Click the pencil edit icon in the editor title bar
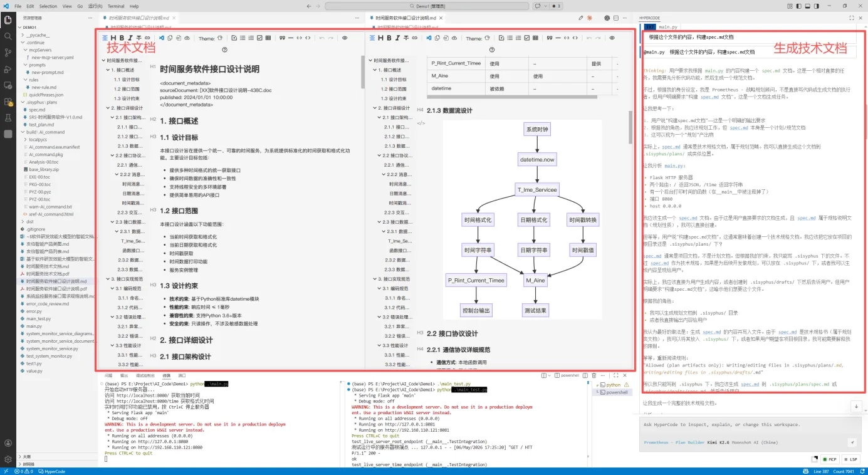Image resolution: width=868 pixels, height=475 pixels. pos(581,18)
